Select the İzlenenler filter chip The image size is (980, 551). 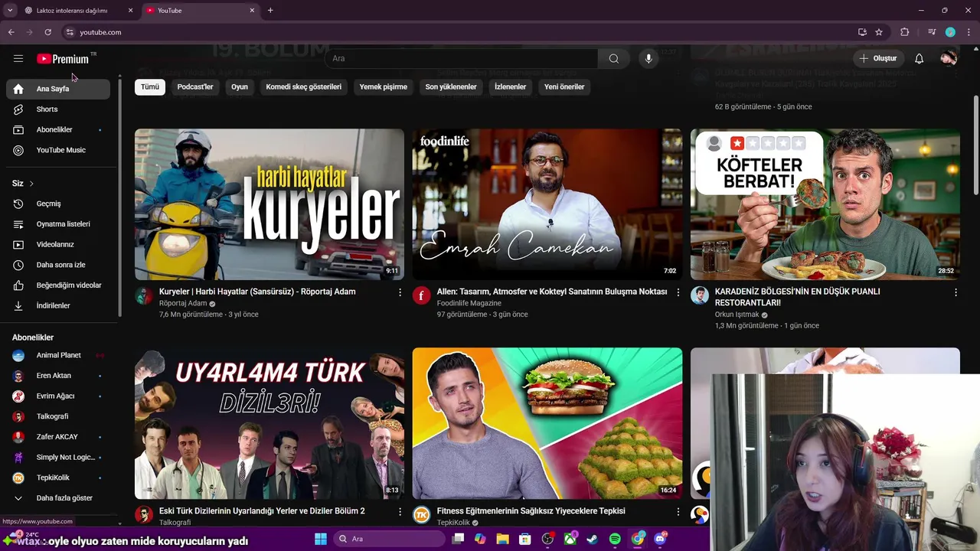511,86
